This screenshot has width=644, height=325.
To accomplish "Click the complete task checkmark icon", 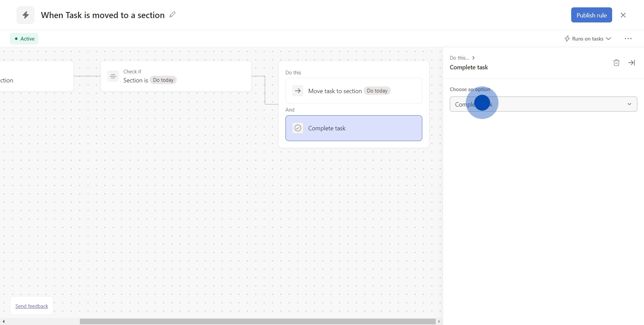I will click(x=298, y=128).
